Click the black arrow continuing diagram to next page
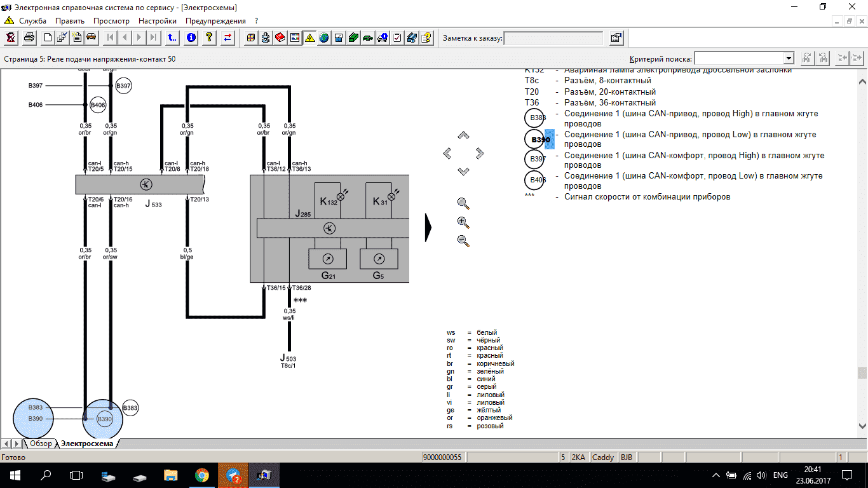 [x=428, y=227]
